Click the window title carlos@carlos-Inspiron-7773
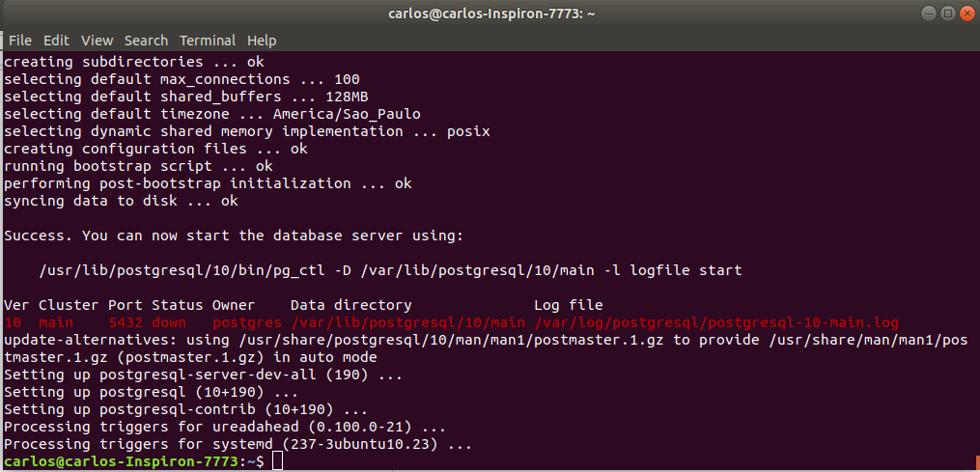Viewport: 980px width, 472px height. click(490, 14)
